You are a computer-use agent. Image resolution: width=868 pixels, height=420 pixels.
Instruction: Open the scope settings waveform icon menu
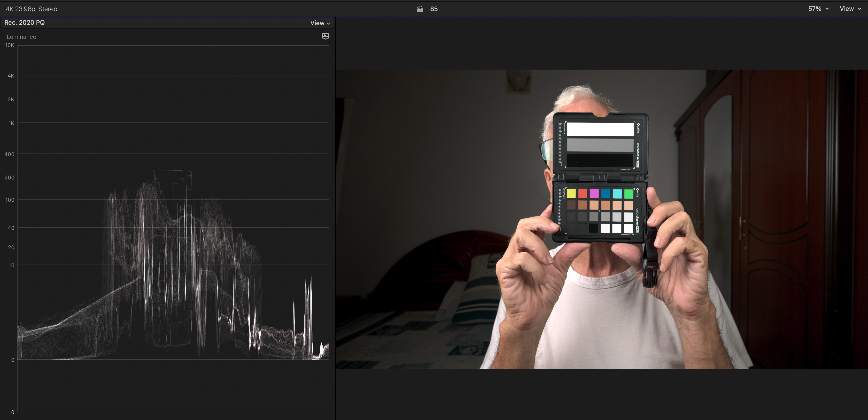pyautogui.click(x=325, y=36)
